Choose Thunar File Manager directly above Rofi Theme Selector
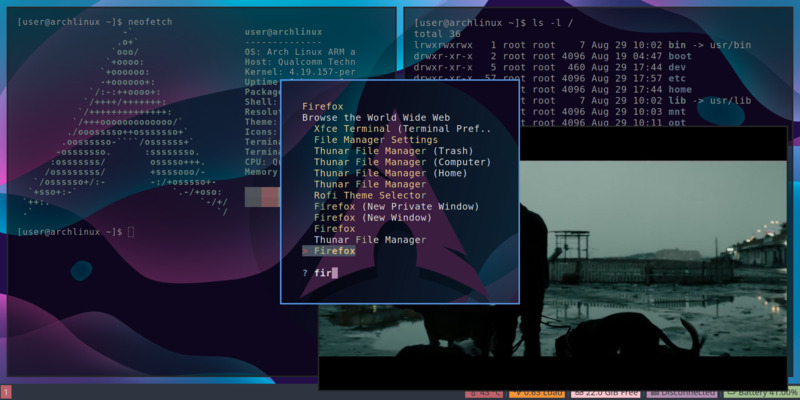The width and height of the screenshot is (800, 400). tap(370, 184)
